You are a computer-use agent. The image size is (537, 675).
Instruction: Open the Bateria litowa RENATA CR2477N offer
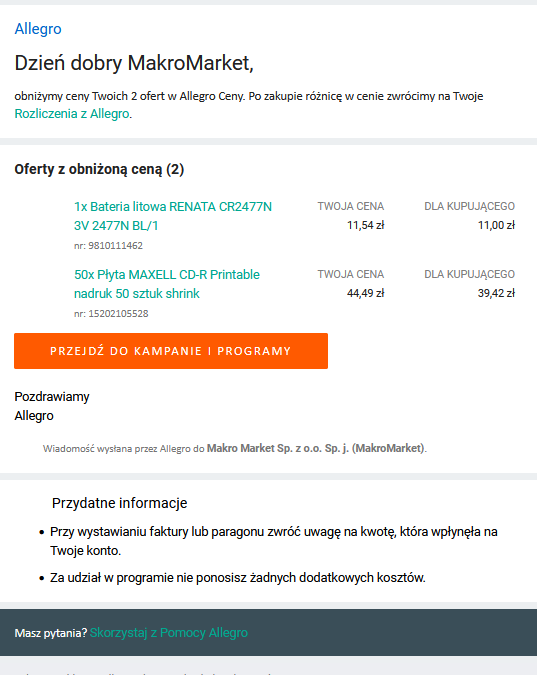coord(173,216)
